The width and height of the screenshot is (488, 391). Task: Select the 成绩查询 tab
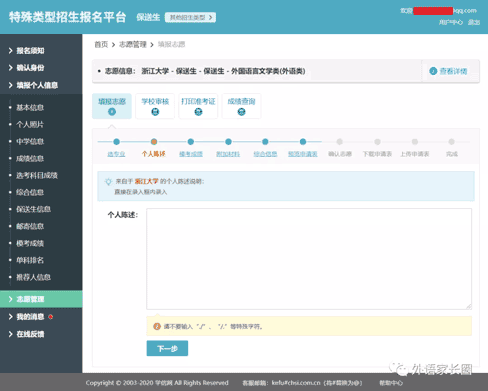pos(241,106)
